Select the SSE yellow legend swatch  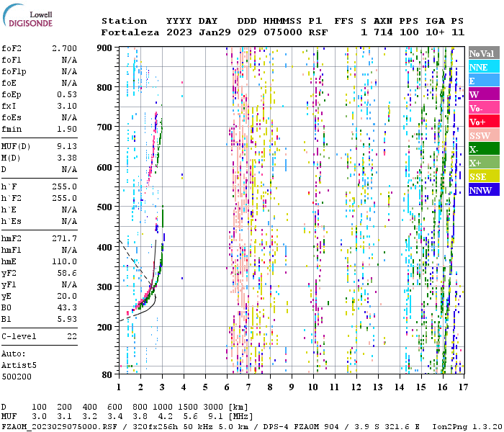[x=484, y=176]
